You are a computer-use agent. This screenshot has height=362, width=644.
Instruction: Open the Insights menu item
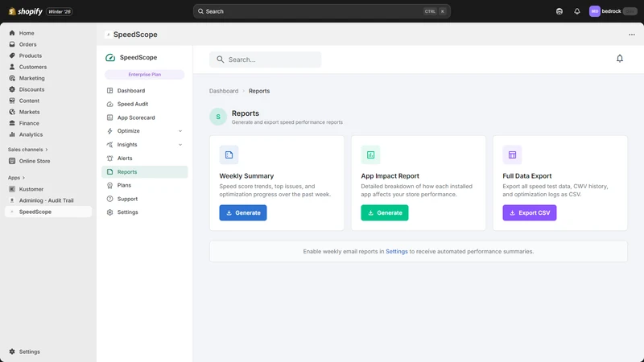click(144, 145)
